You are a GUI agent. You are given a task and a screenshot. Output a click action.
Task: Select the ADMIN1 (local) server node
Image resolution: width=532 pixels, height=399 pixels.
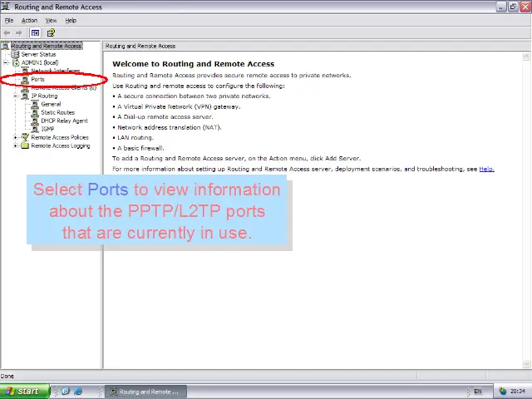click(x=40, y=62)
